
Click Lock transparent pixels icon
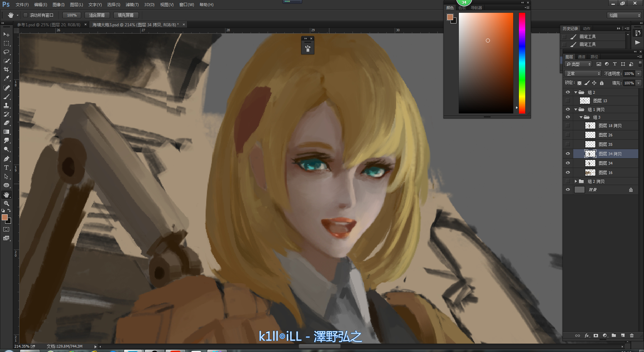579,83
